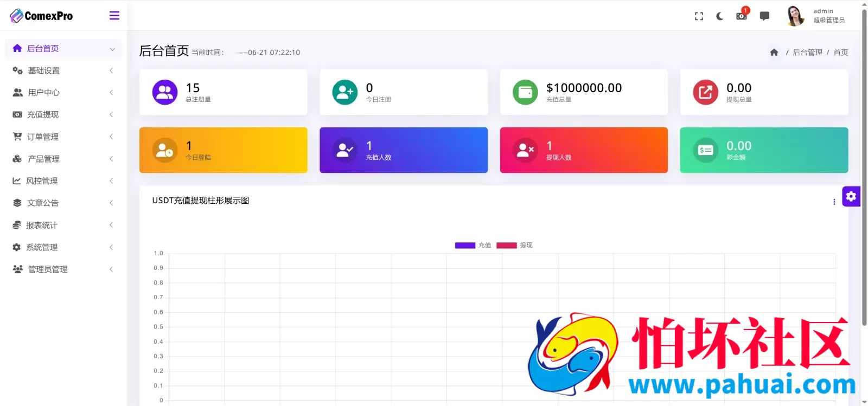
Task: Expand the 订单管理 chevron
Action: pos(111,137)
